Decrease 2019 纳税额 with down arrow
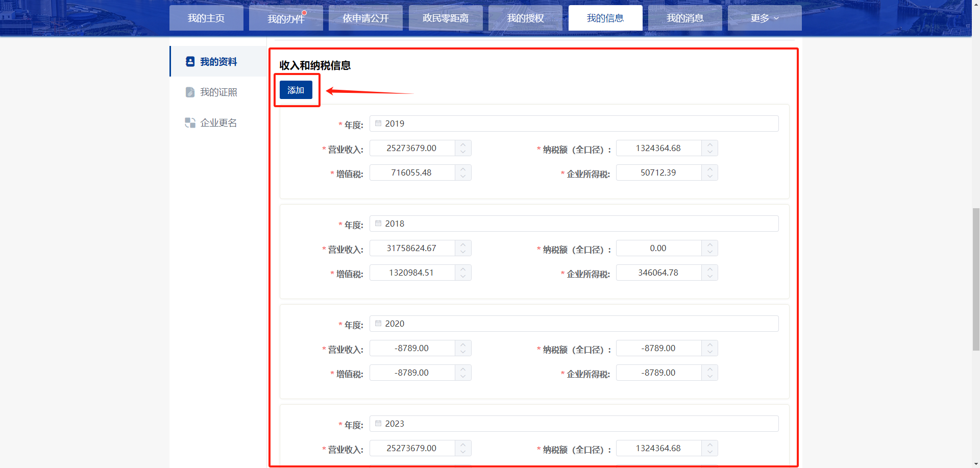Viewport: 980px width, 468px height. click(x=710, y=152)
